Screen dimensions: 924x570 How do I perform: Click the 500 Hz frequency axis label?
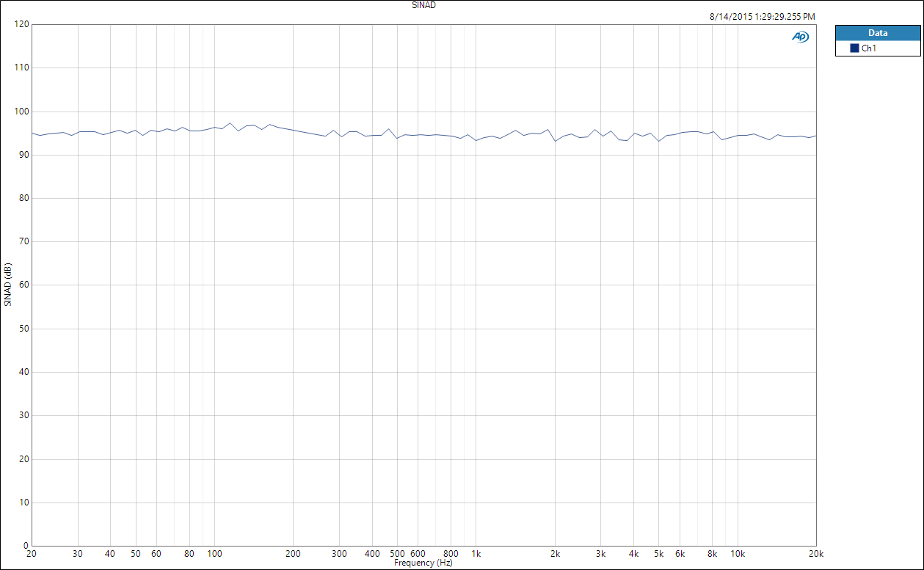397,554
